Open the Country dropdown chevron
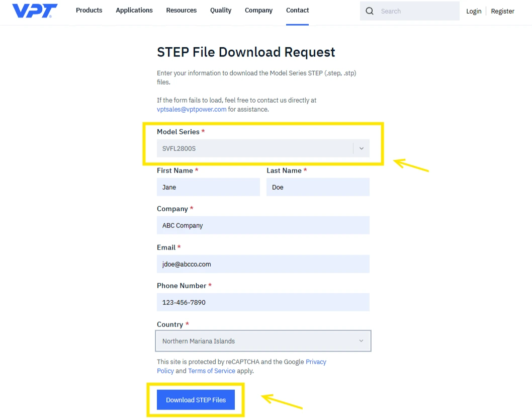532x420 pixels. [x=361, y=341]
